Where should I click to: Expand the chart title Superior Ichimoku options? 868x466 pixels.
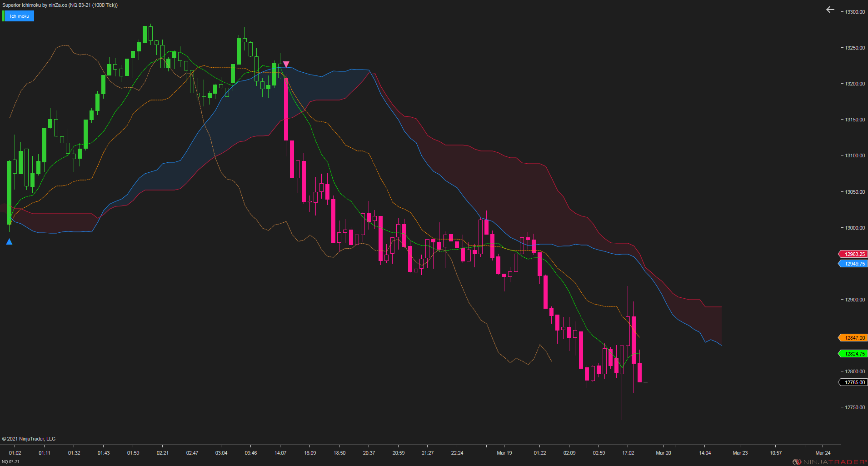click(27, 5)
